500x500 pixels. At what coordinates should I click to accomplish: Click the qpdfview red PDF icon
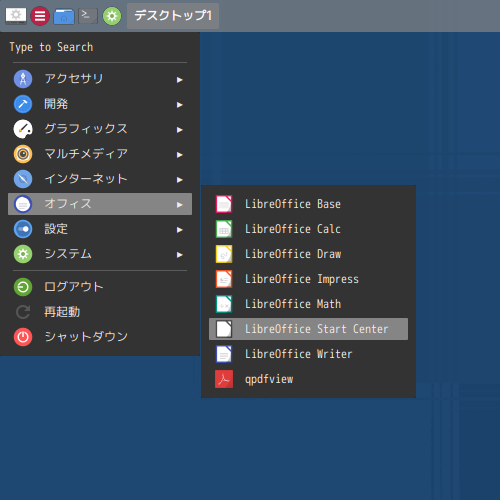coord(224,379)
